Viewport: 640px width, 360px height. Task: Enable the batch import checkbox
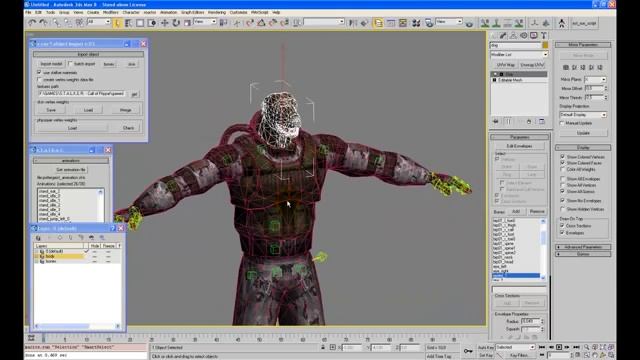pos(71,64)
